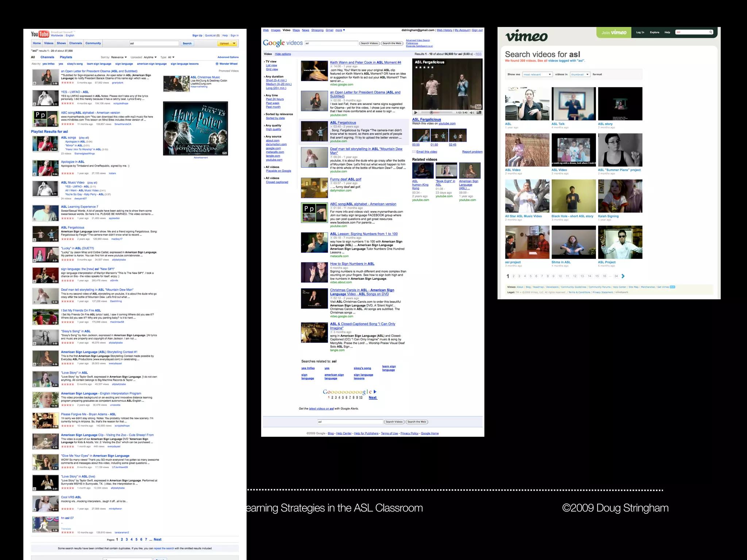Image resolution: width=747 pixels, height=560 pixels.
Task: Open Vimeo thumbnail format dropdown
Action: click(x=580, y=74)
